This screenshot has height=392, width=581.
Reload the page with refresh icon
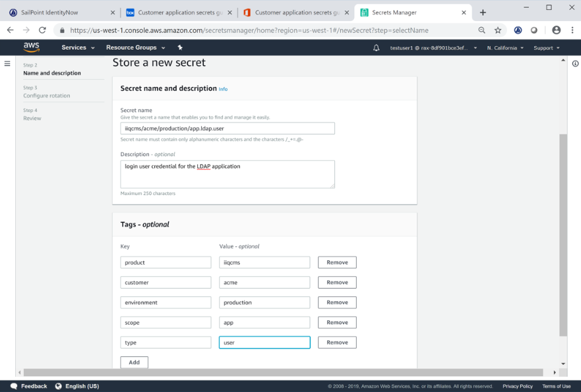coord(42,30)
